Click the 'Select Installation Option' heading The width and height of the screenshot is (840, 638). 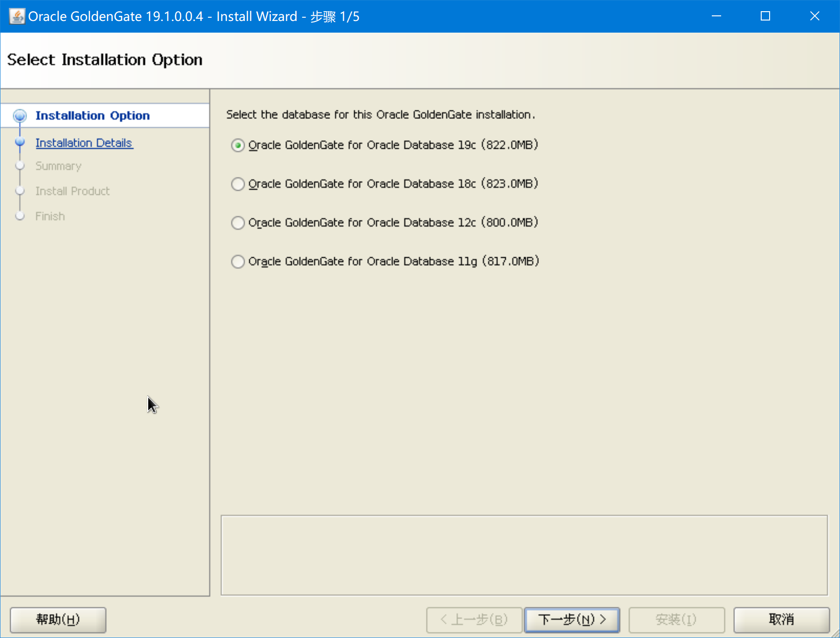105,60
